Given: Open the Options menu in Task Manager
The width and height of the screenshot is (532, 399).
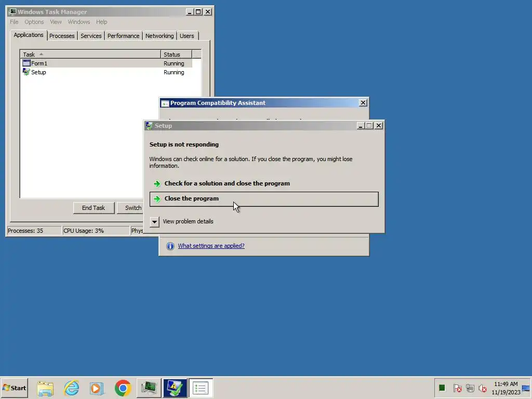Looking at the screenshot, I should [x=34, y=22].
